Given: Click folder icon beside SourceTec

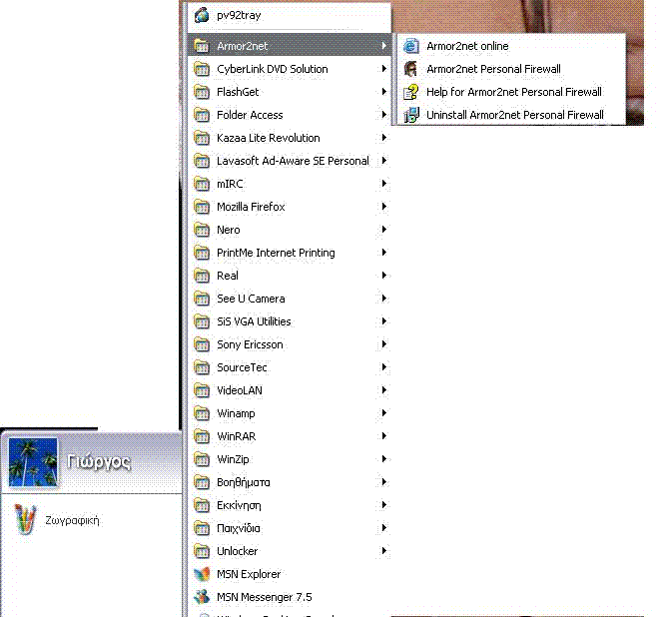Looking at the screenshot, I should pyautogui.click(x=202, y=367).
